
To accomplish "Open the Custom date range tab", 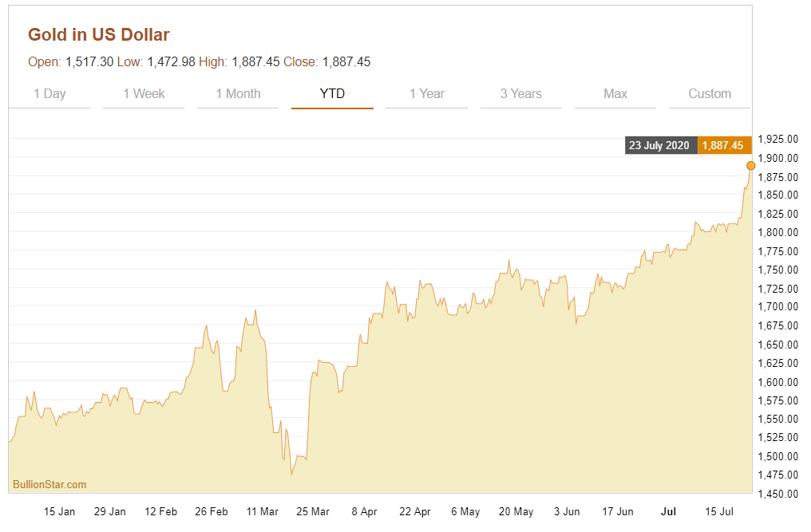I will tap(710, 94).
